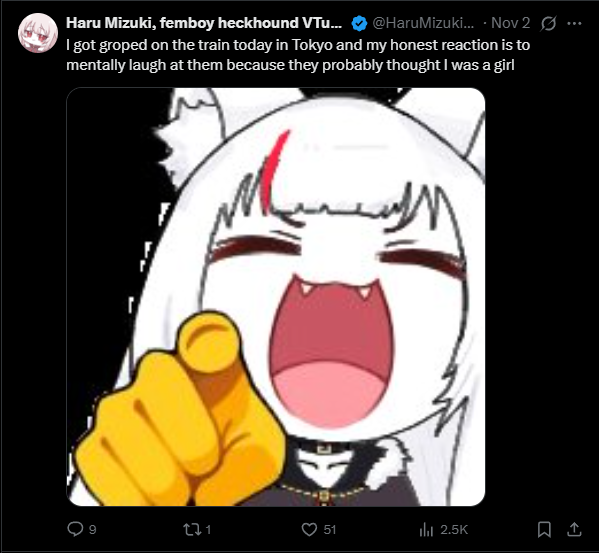599x553 pixels.
Task: Open Haru Mizuki's profile avatar
Action: coord(38,33)
